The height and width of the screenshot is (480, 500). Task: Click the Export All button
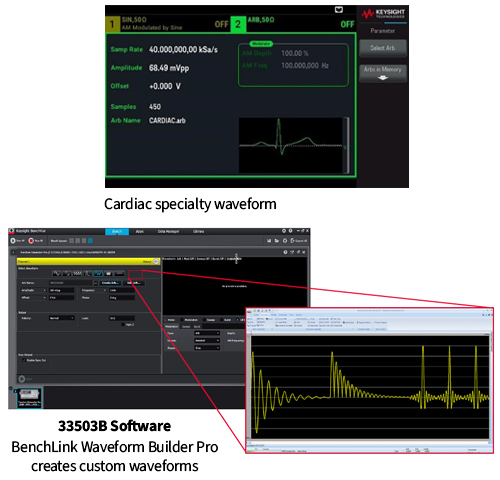299,241
